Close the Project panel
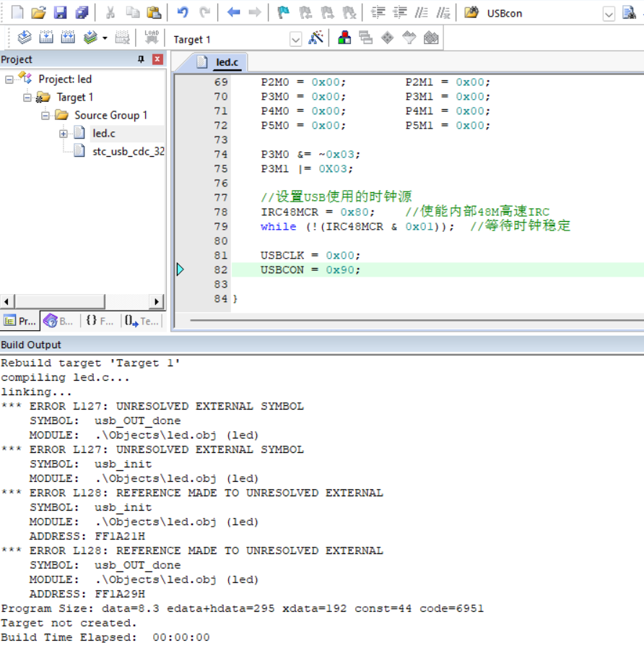The height and width of the screenshot is (661, 644). coord(157,59)
